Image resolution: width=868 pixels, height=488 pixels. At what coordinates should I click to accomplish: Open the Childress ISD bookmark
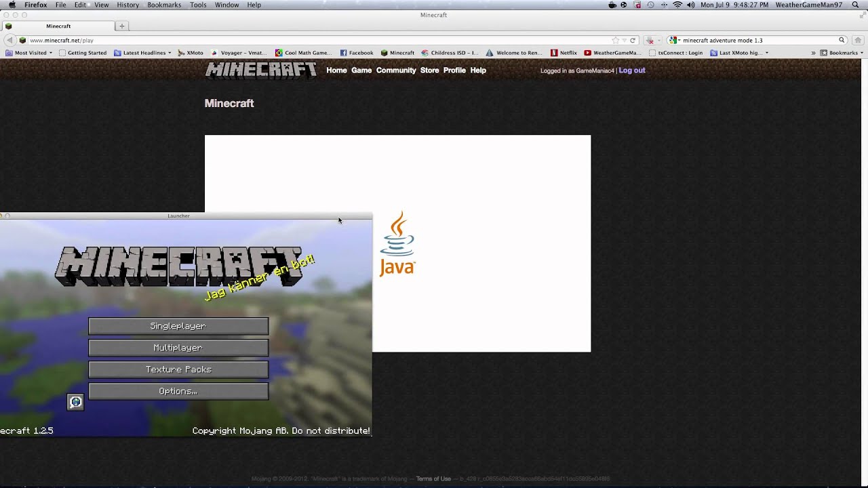[x=450, y=52]
